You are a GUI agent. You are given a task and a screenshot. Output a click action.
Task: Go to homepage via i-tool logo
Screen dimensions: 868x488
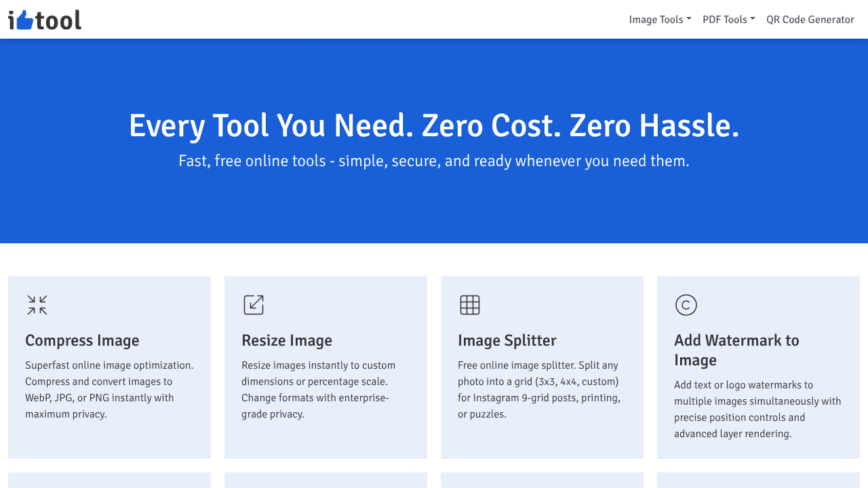45,20
